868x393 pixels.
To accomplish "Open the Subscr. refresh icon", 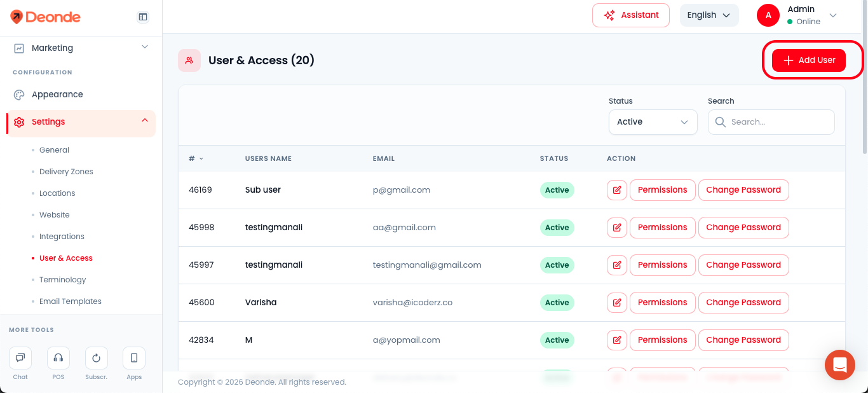I will coord(97,358).
